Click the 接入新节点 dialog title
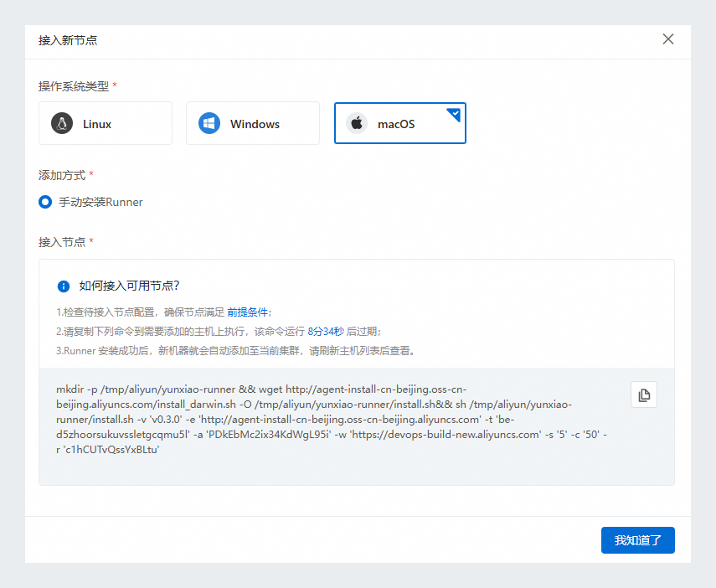 pyautogui.click(x=68, y=40)
